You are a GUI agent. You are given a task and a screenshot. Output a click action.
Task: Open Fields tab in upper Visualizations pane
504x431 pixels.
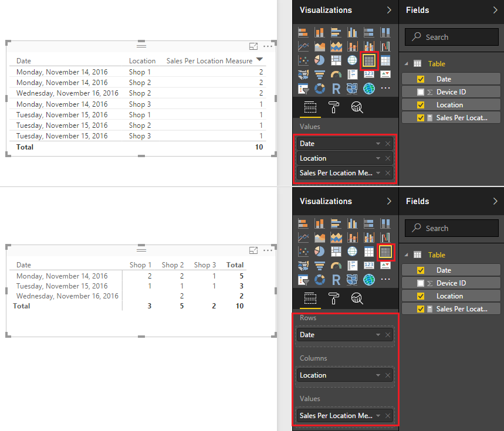coord(310,107)
